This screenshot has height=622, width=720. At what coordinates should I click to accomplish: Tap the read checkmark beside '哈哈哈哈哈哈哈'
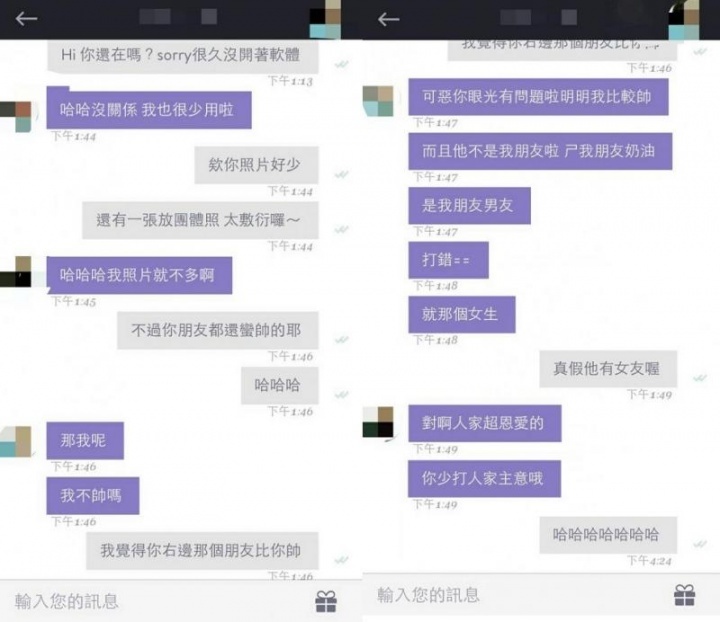pos(700,544)
